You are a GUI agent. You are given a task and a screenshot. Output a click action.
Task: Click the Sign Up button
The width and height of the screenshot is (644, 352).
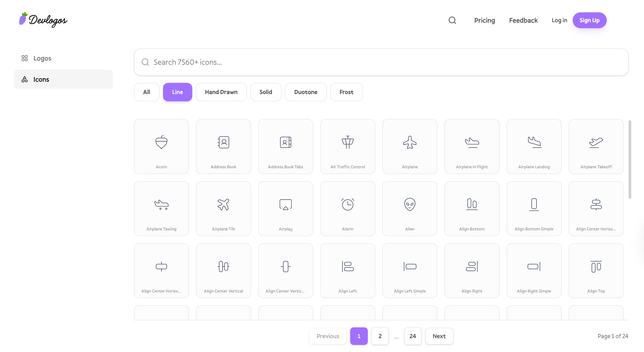click(590, 20)
